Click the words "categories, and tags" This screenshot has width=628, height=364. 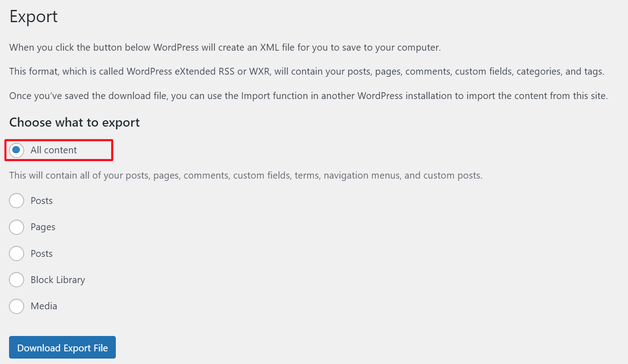(560, 71)
